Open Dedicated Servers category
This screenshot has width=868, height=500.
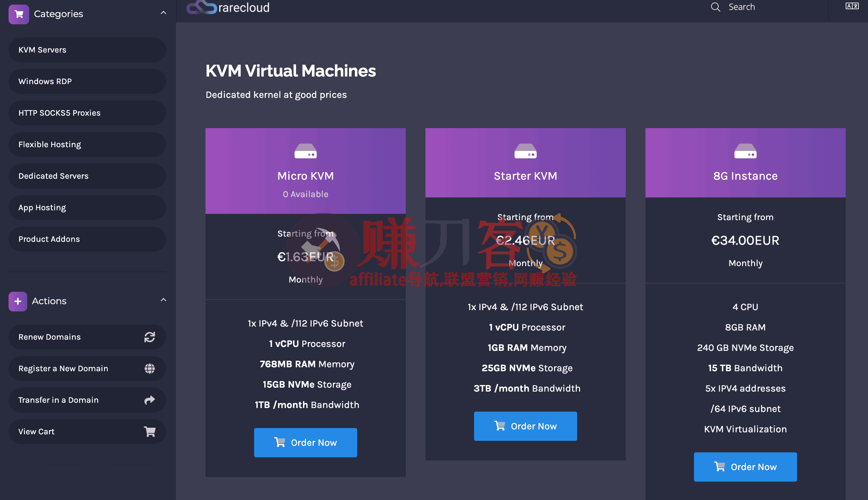[x=87, y=176]
